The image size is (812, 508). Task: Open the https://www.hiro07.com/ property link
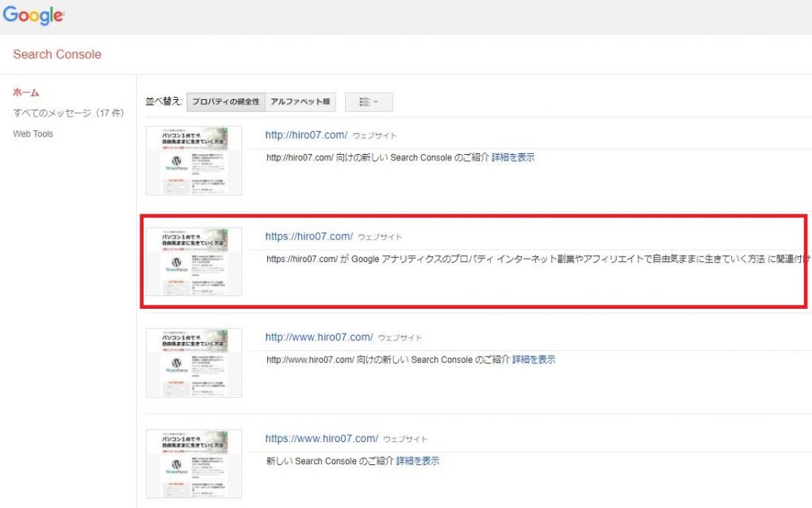pyautogui.click(x=322, y=438)
